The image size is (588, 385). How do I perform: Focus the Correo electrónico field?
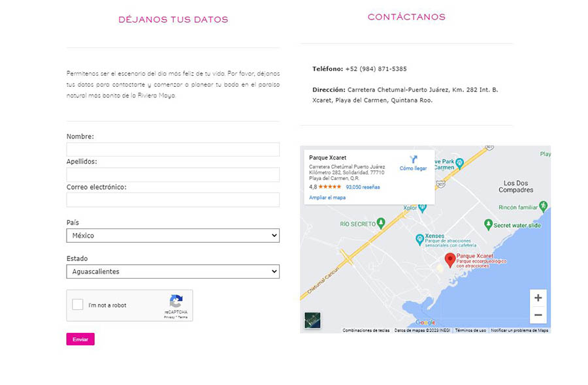tap(172, 200)
